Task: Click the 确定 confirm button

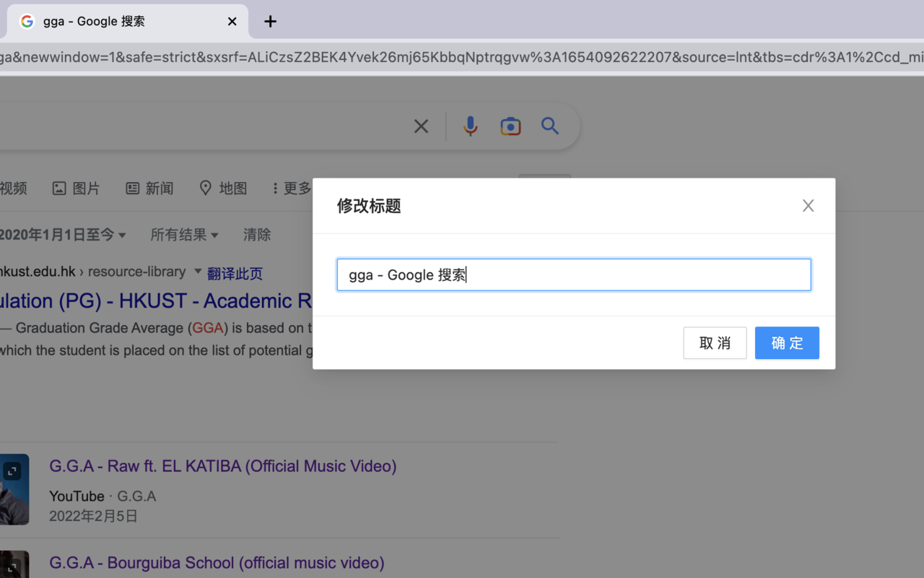Action: 787,342
